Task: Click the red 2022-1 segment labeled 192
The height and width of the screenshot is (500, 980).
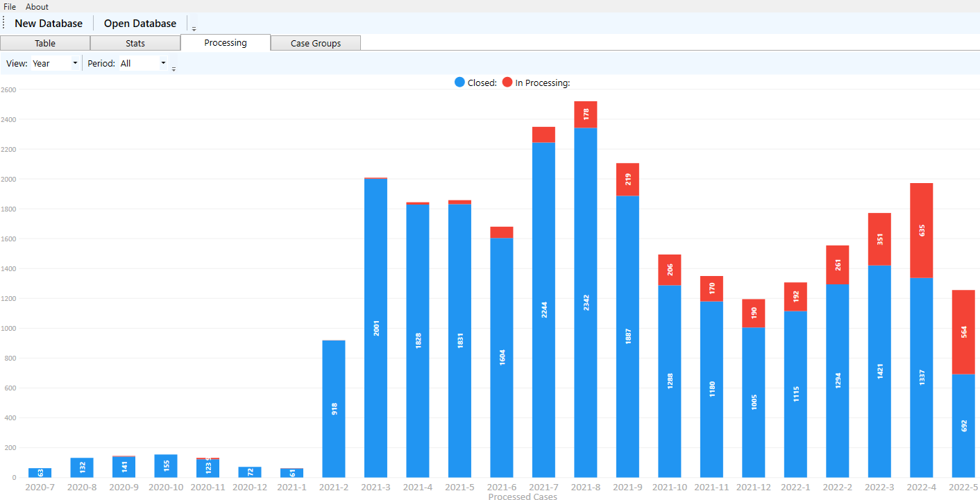Action: 795,297
